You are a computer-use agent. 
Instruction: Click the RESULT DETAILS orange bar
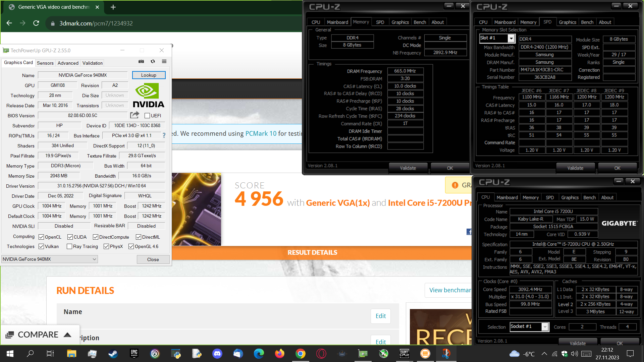point(312,252)
